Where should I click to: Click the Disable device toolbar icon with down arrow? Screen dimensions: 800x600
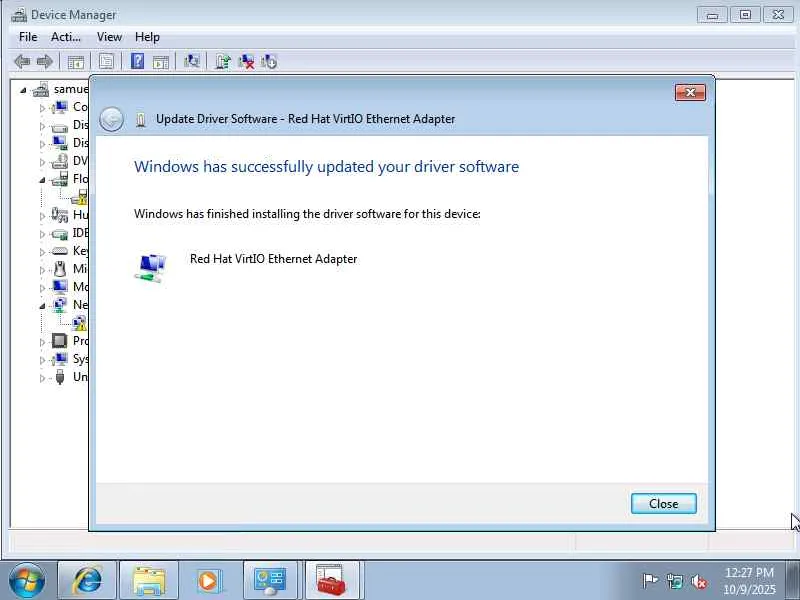269,62
